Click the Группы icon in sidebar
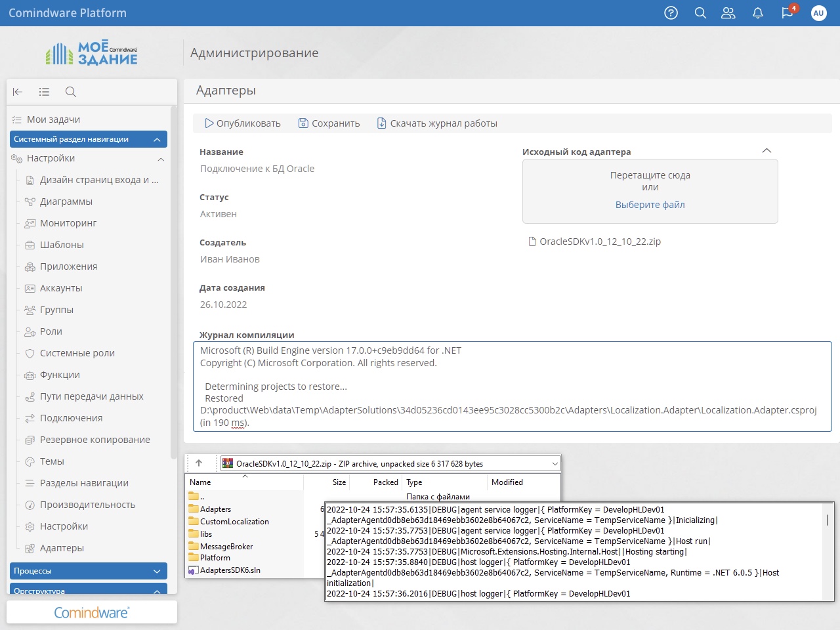 pos(30,310)
